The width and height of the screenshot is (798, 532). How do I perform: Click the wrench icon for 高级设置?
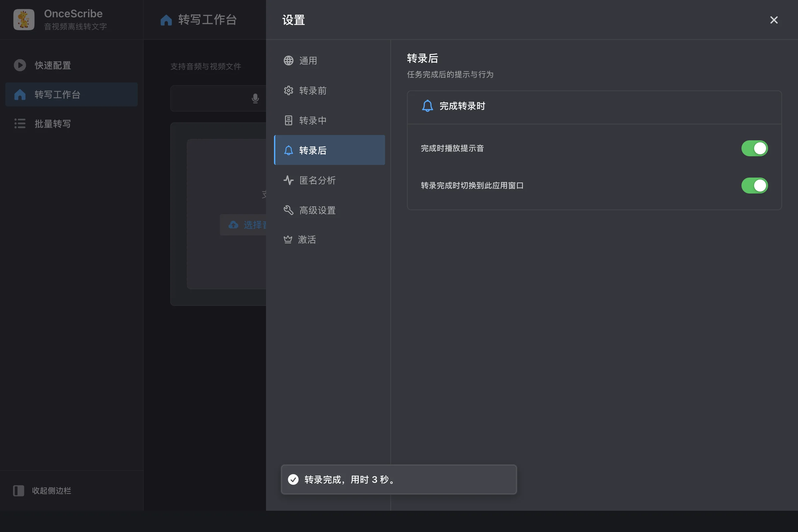pos(288,210)
